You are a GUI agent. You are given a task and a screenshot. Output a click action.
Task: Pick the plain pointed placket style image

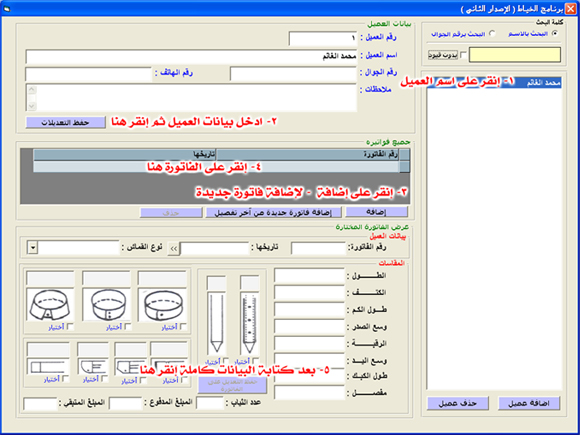point(216,324)
